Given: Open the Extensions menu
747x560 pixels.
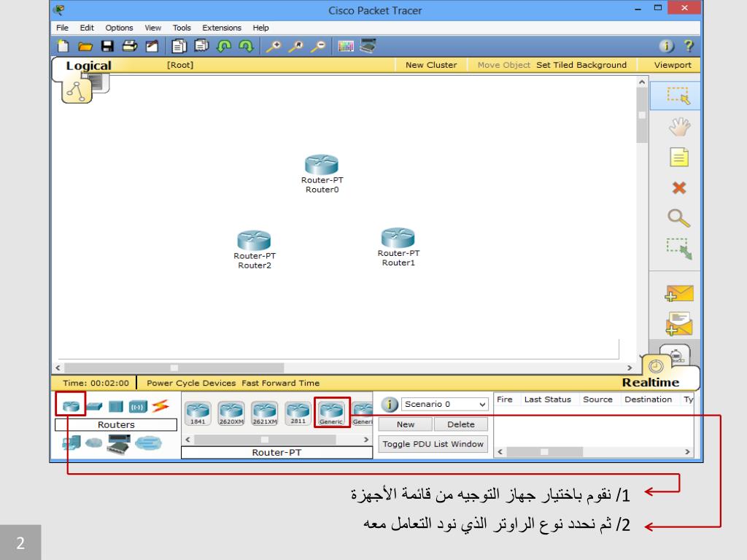Looking at the screenshot, I should (222, 28).
